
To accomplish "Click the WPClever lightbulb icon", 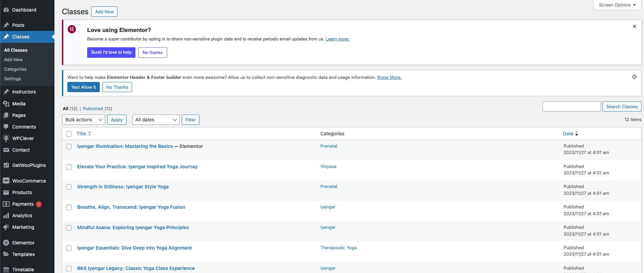I will click(6, 138).
